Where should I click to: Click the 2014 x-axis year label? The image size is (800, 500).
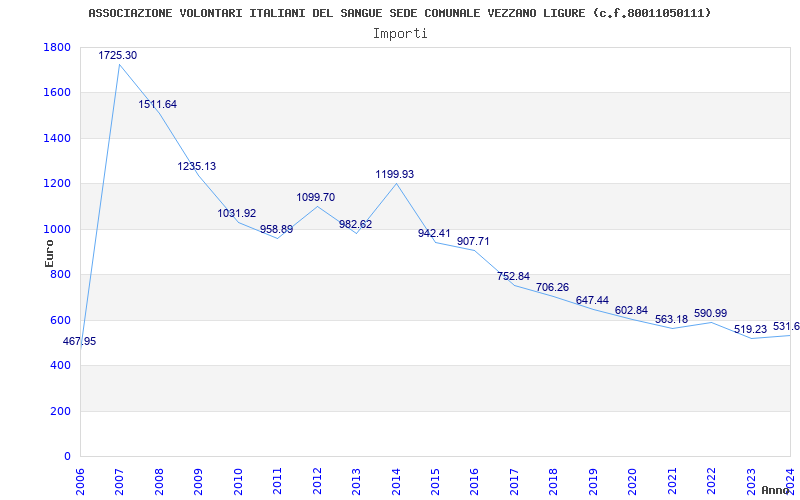coord(395,481)
